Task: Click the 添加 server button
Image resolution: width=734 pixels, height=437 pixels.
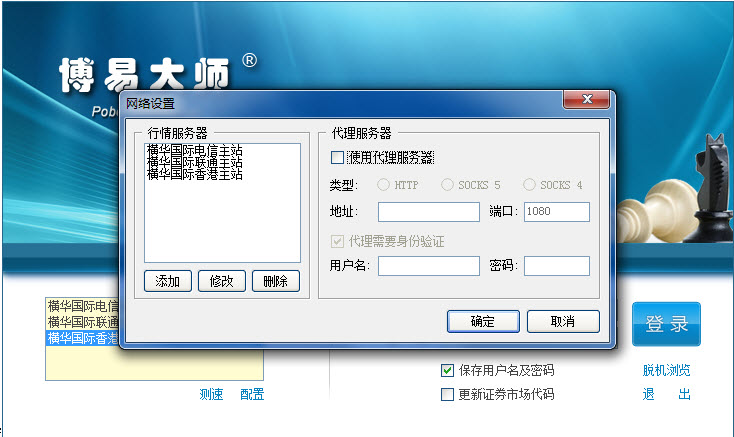Action: (x=168, y=281)
